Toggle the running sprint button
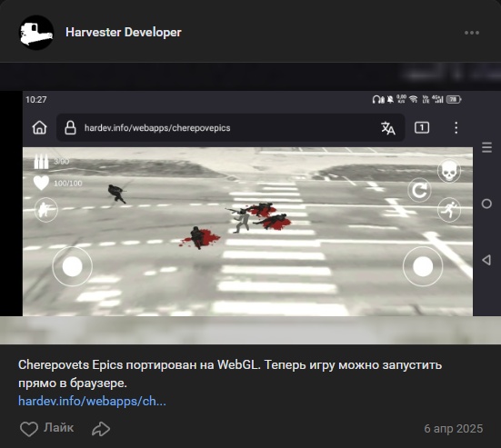This screenshot has height=448, width=501. tap(449, 210)
